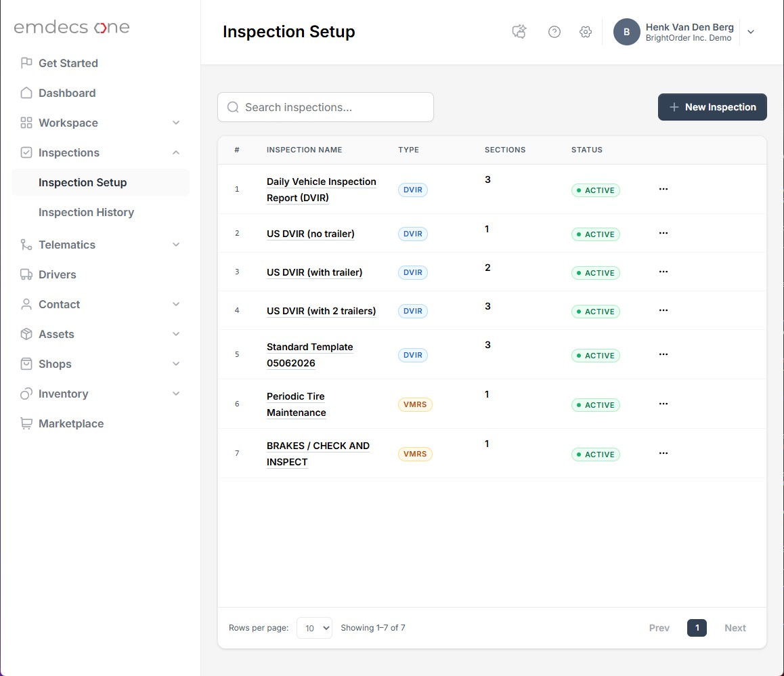The width and height of the screenshot is (784, 676).
Task: Click the Inspections checkmark icon
Action: [x=26, y=152]
